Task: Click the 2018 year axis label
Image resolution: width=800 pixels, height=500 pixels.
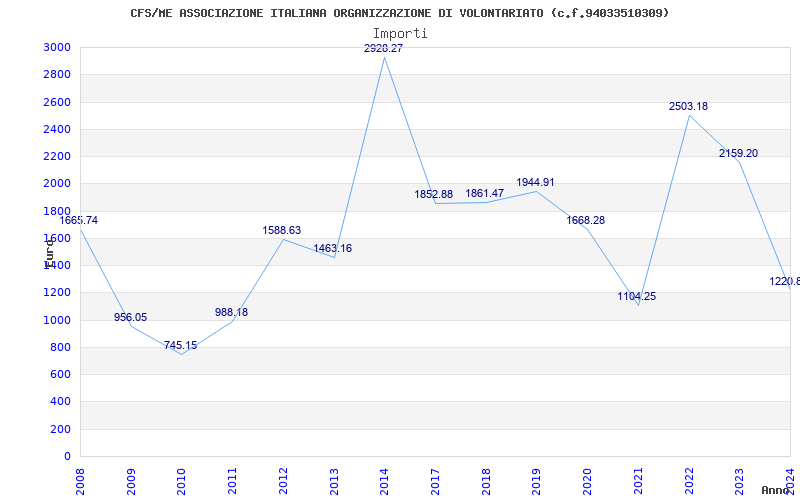Action: coord(486,482)
